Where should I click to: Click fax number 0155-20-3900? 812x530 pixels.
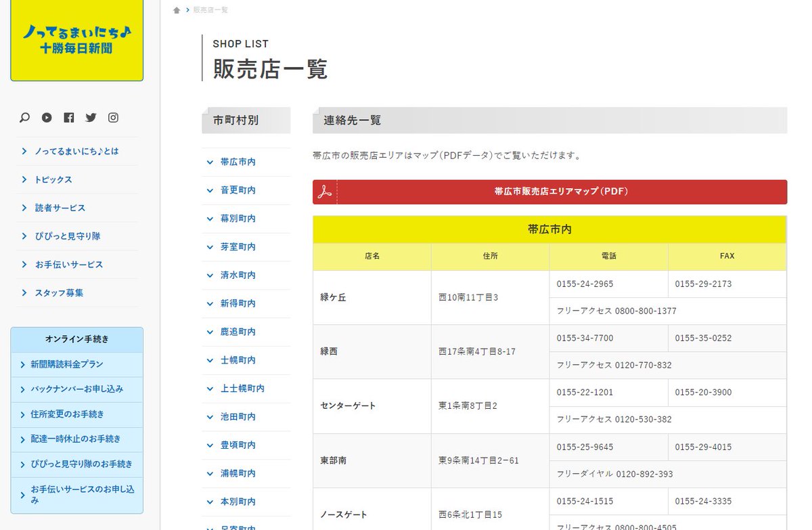[703, 393]
